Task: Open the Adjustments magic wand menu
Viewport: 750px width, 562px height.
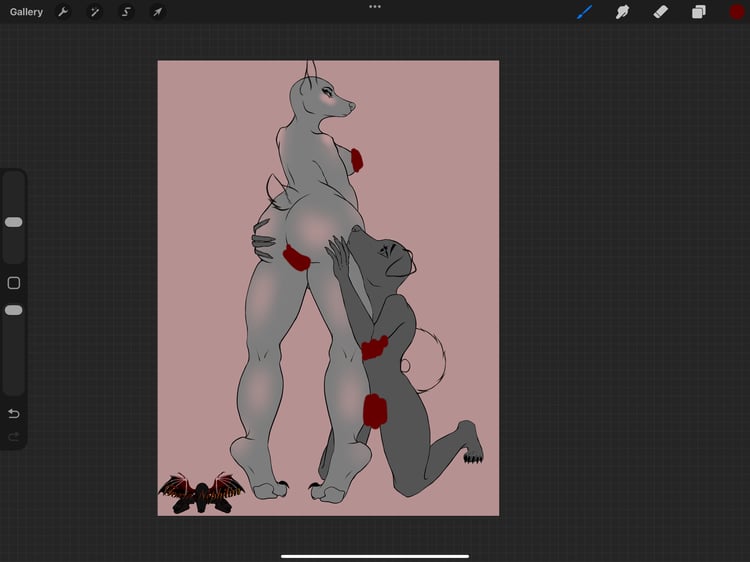Action: coord(95,12)
